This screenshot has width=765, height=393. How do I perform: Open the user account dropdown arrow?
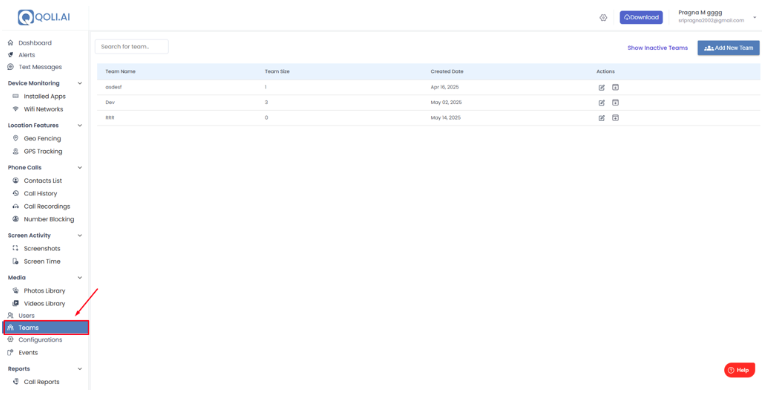(754, 18)
